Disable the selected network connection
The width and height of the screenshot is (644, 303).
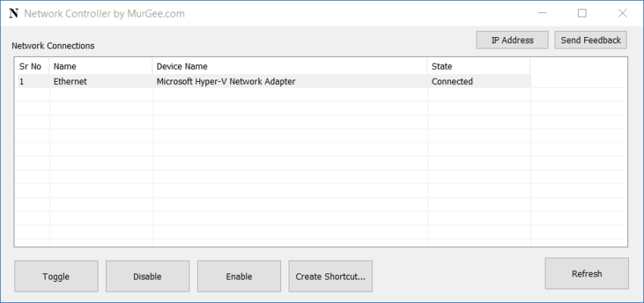coord(148,276)
